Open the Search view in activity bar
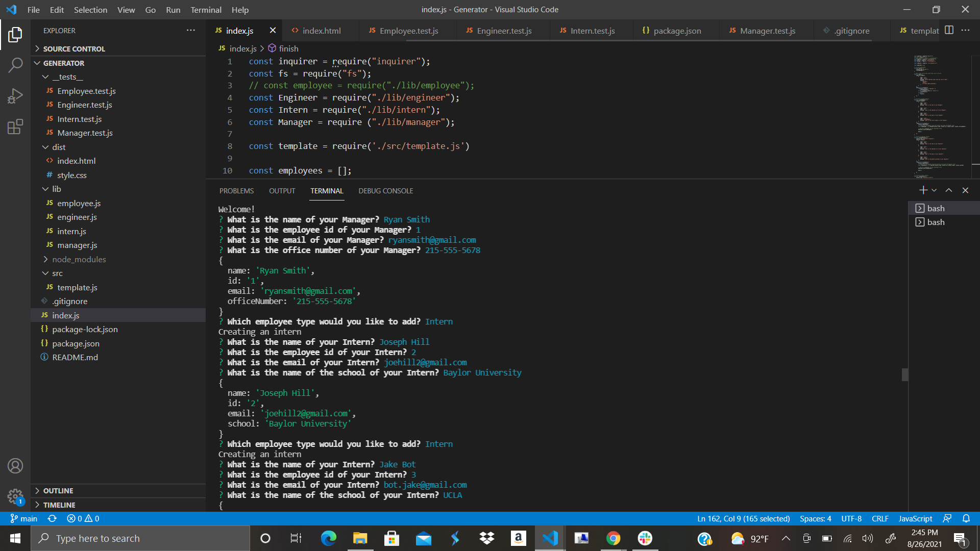Viewport: 980px width, 551px height. (x=15, y=65)
